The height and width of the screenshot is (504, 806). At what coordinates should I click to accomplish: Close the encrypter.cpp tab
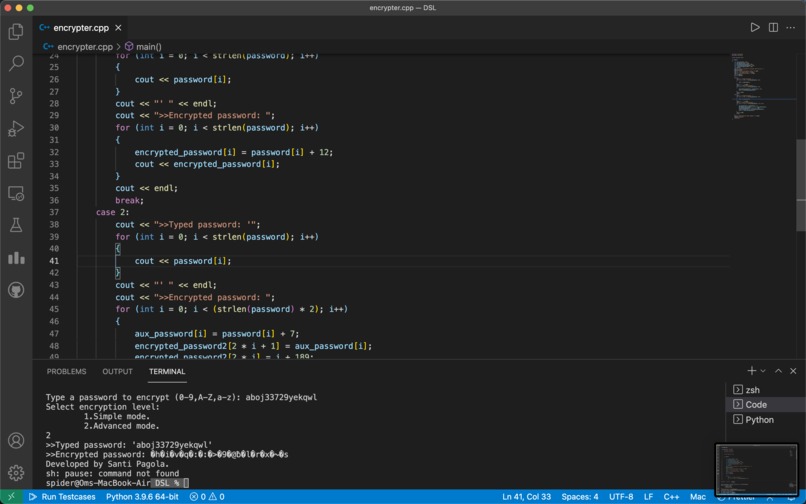[x=118, y=28]
